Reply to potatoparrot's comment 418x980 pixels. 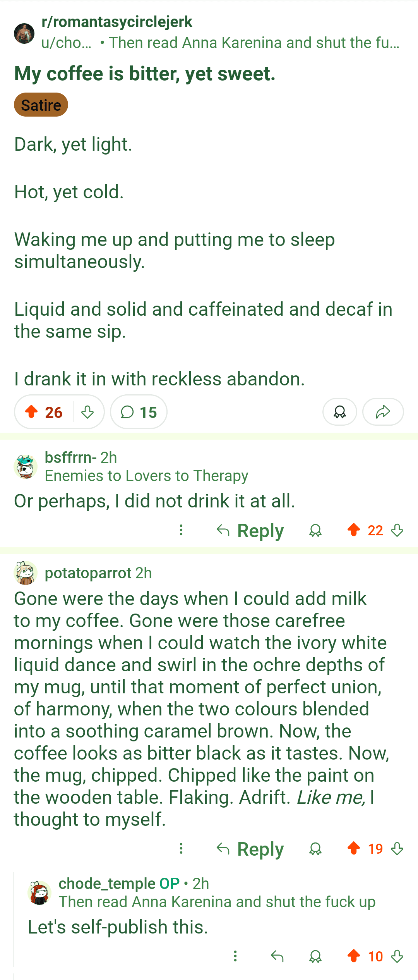click(x=250, y=849)
